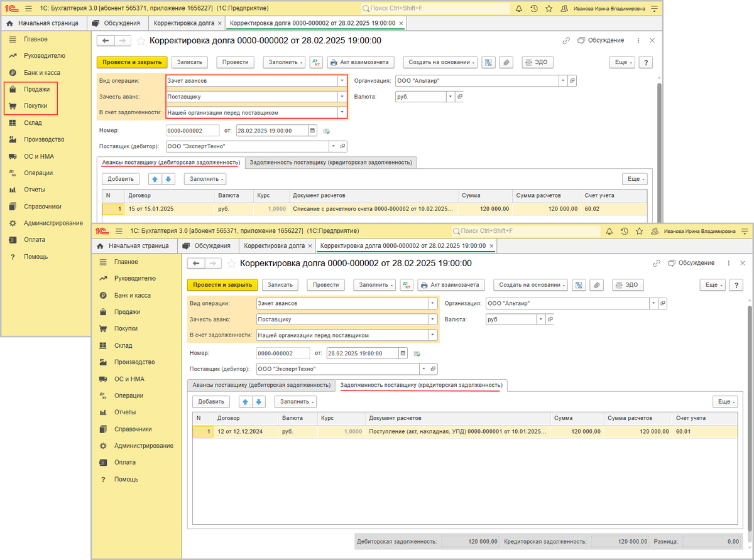Screen dimensions: 754x560
Task: Open Продажи section in front window sidebar
Action: (127, 311)
